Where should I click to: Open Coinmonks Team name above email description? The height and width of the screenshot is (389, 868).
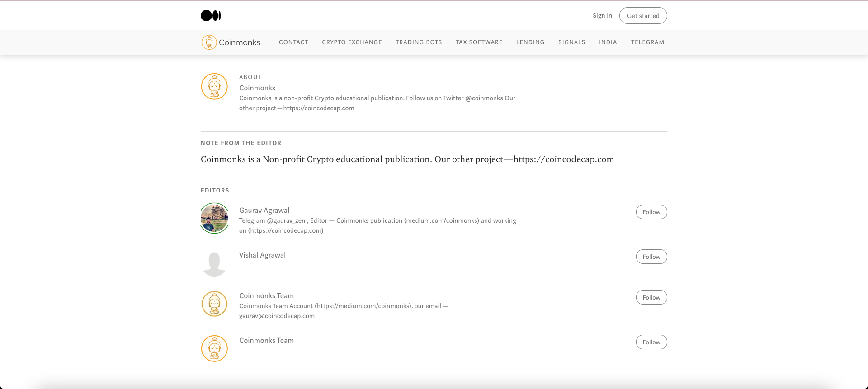tap(266, 296)
